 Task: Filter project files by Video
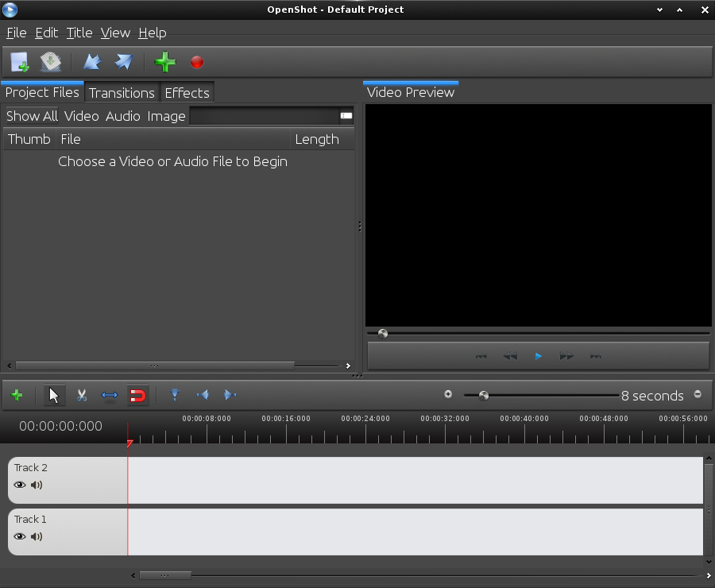82,116
